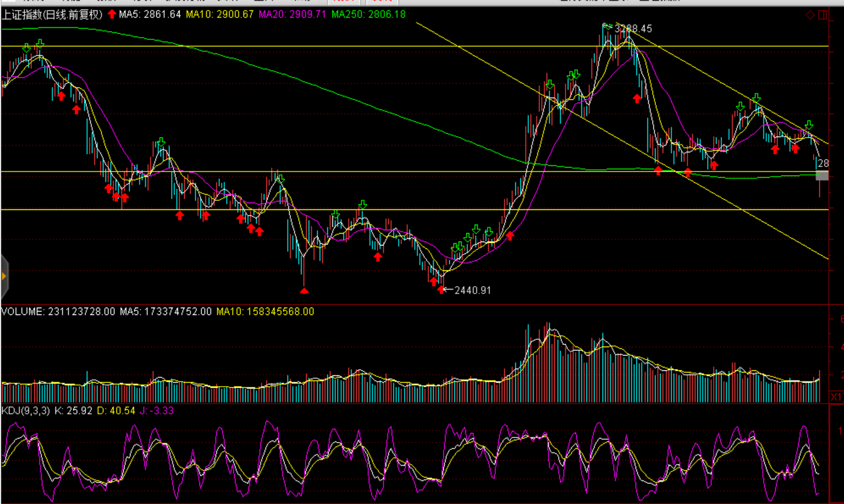
Task: Click the 上证指数(日线.前复权) chart title
Action: (52, 15)
